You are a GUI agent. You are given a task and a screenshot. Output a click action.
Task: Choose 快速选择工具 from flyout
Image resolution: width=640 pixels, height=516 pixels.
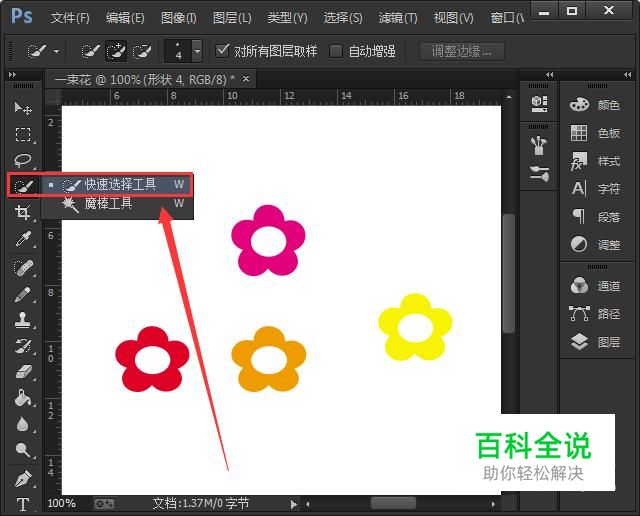pos(117,185)
